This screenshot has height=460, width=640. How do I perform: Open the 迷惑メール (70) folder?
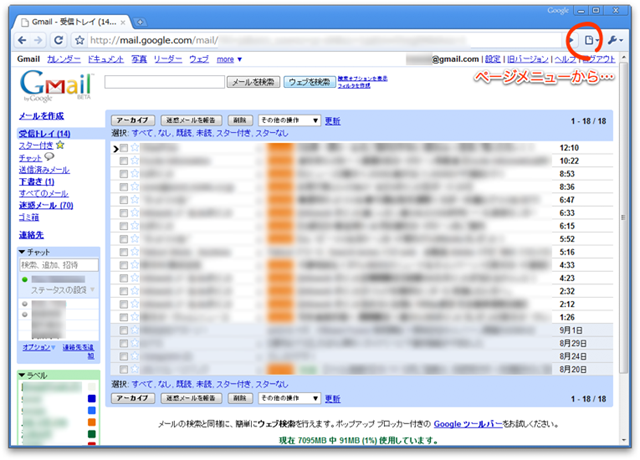(x=46, y=205)
